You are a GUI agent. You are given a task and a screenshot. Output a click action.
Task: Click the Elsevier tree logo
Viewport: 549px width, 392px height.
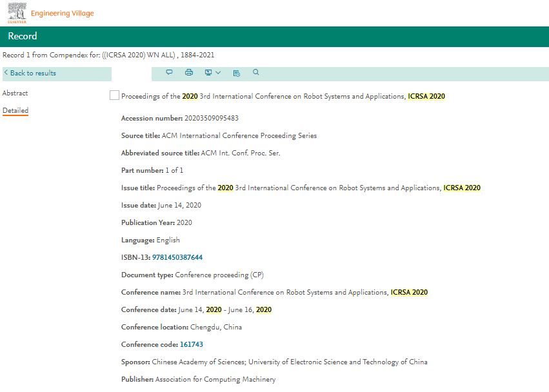coord(17,13)
